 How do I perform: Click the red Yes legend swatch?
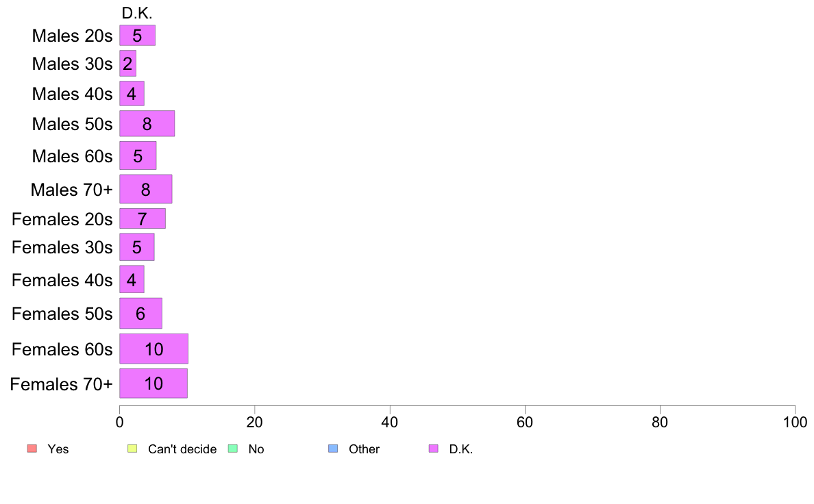(x=32, y=449)
